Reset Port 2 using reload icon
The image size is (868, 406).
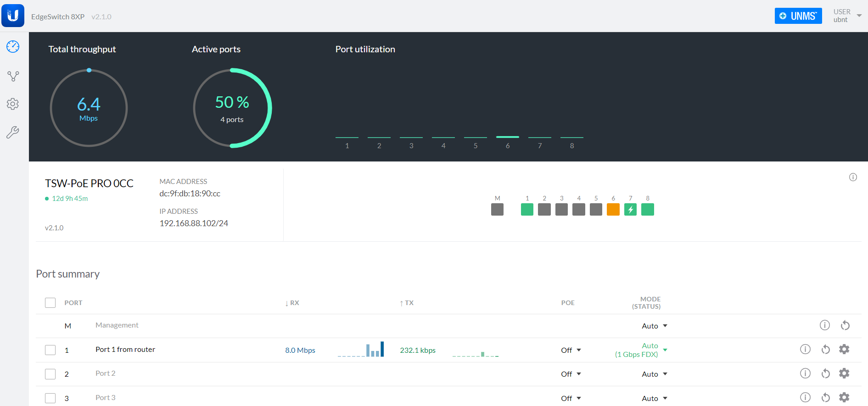point(825,373)
